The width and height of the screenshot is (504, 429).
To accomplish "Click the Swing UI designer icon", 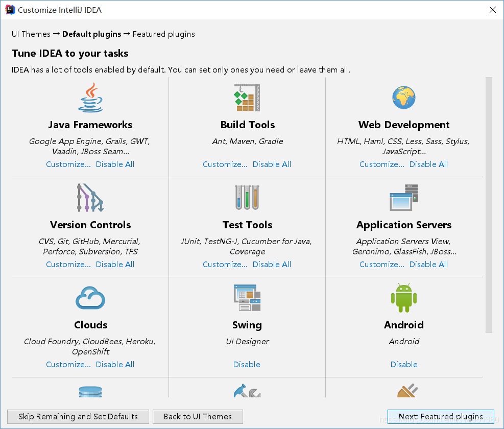I will (x=247, y=298).
